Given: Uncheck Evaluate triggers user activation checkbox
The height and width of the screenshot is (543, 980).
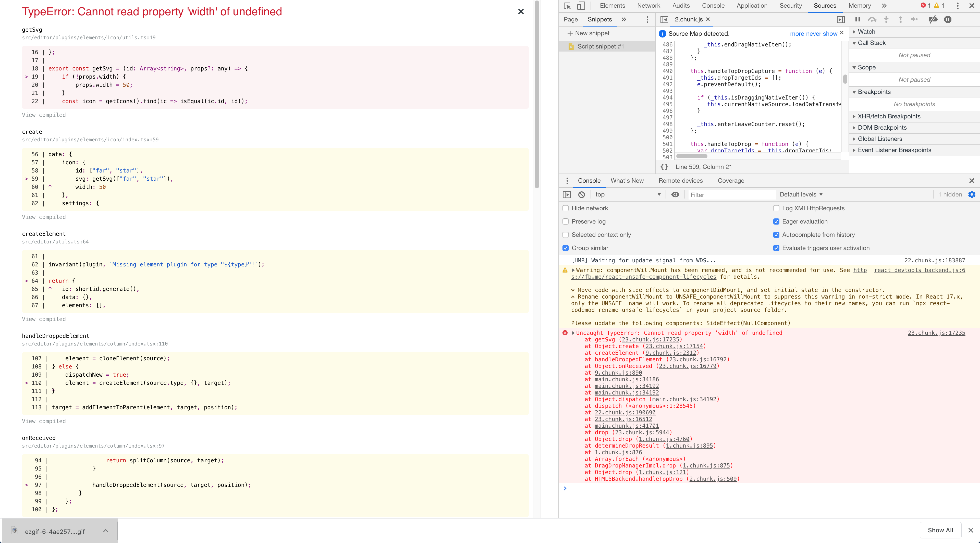Looking at the screenshot, I should (x=776, y=248).
